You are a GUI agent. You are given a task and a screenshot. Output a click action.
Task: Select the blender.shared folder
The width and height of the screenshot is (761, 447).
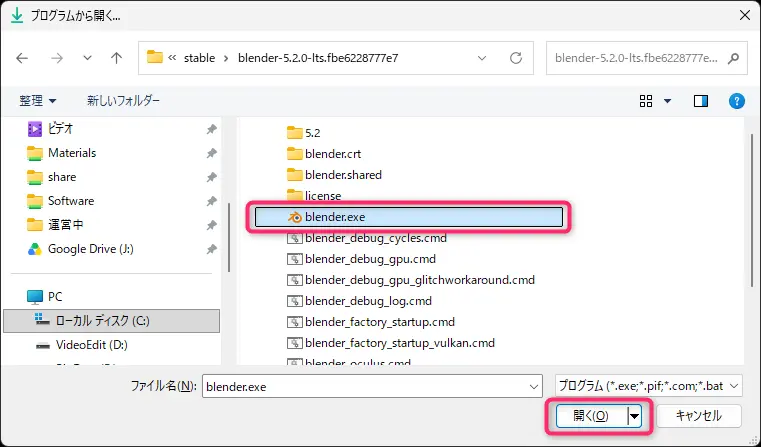pos(343,175)
